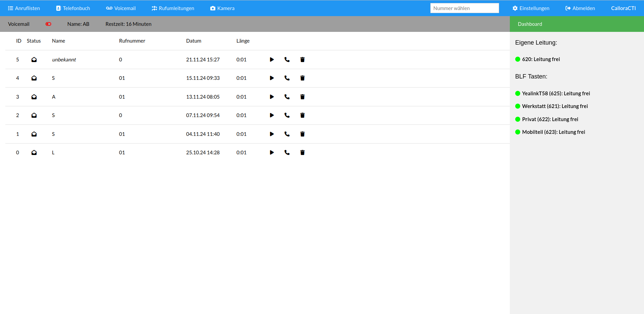Image resolution: width=644 pixels, height=314 pixels.
Task: Select the Dashboard header tab
Action: (x=530, y=24)
